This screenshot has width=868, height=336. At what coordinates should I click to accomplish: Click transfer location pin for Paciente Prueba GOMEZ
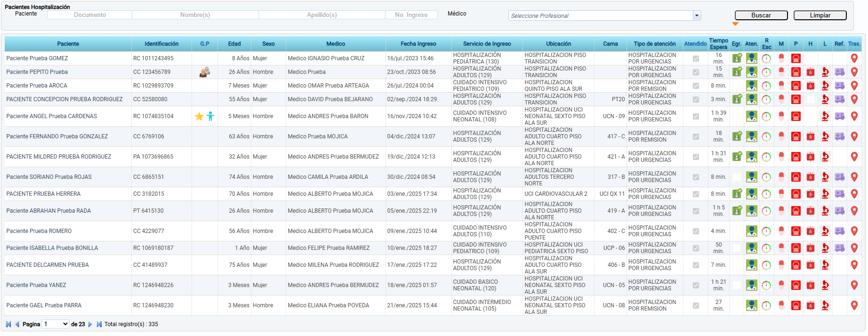coord(854,58)
